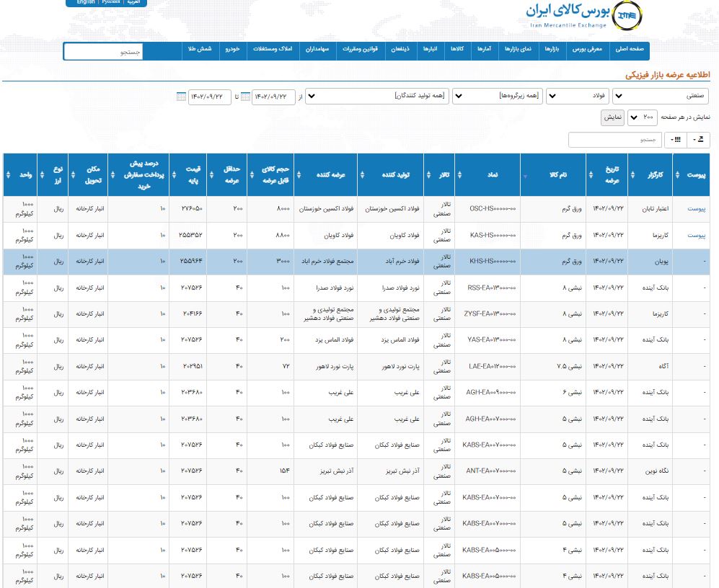Screen dimensions: 719x588
Task: Open خودرو menu item
Action: pyautogui.click(x=232, y=49)
